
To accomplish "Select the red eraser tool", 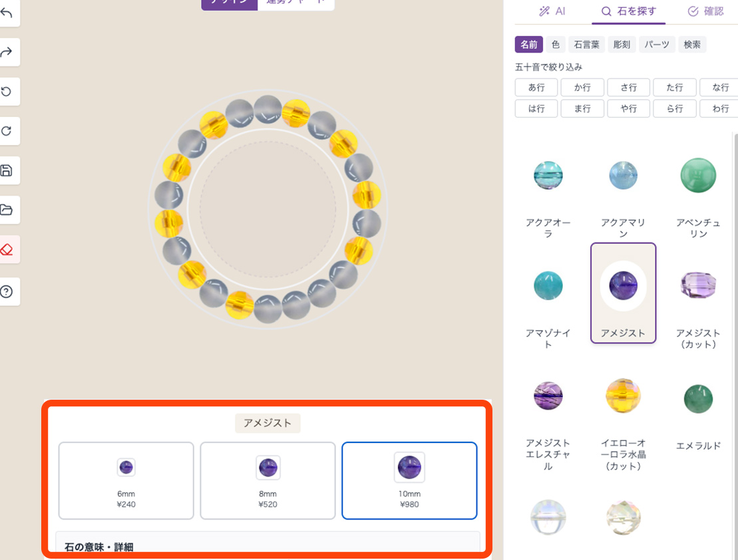I will click(7, 249).
